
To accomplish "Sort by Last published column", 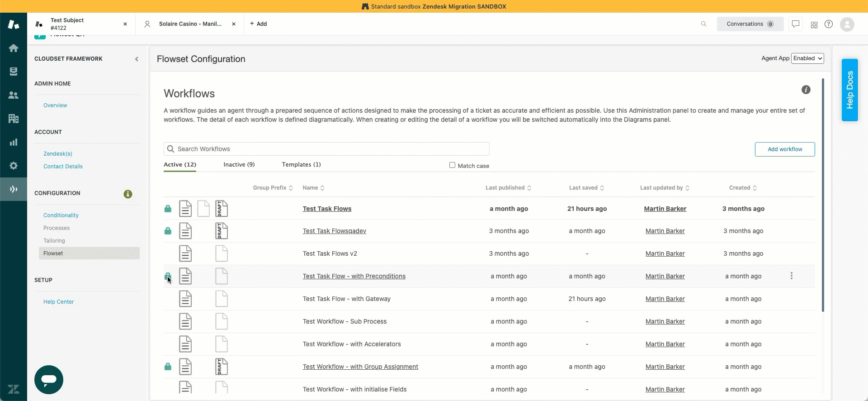I will coord(508,188).
